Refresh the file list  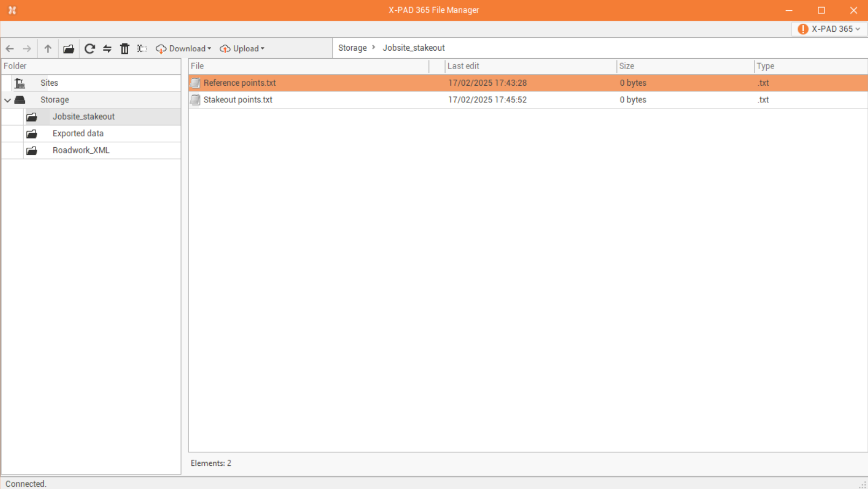click(89, 49)
